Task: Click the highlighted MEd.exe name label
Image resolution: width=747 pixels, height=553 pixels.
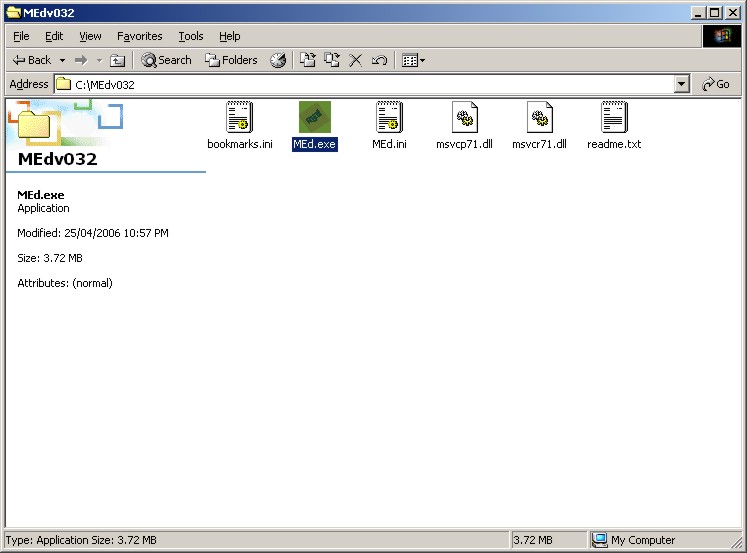Action: click(x=314, y=144)
